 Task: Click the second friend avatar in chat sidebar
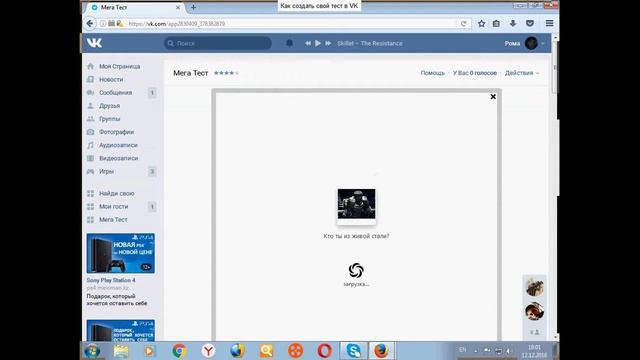pyautogui.click(x=534, y=311)
